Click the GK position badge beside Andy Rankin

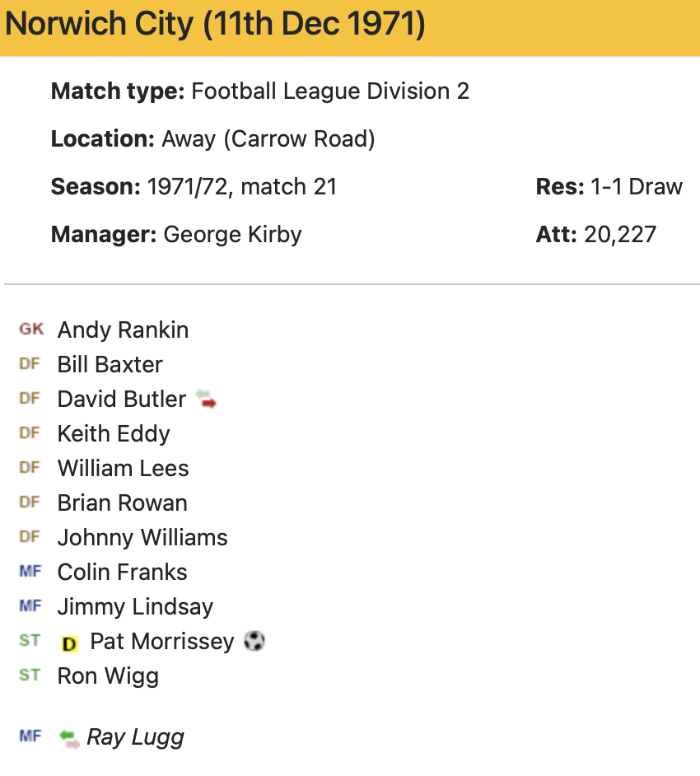pos(31,330)
